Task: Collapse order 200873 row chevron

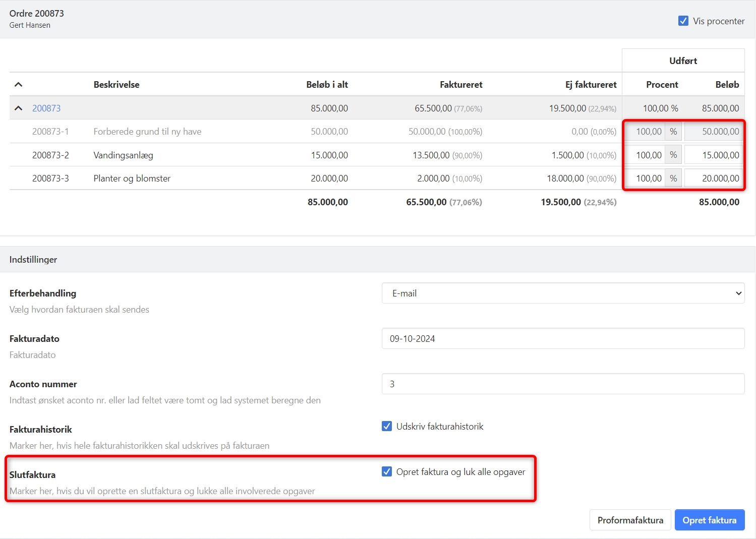Action: (x=19, y=108)
